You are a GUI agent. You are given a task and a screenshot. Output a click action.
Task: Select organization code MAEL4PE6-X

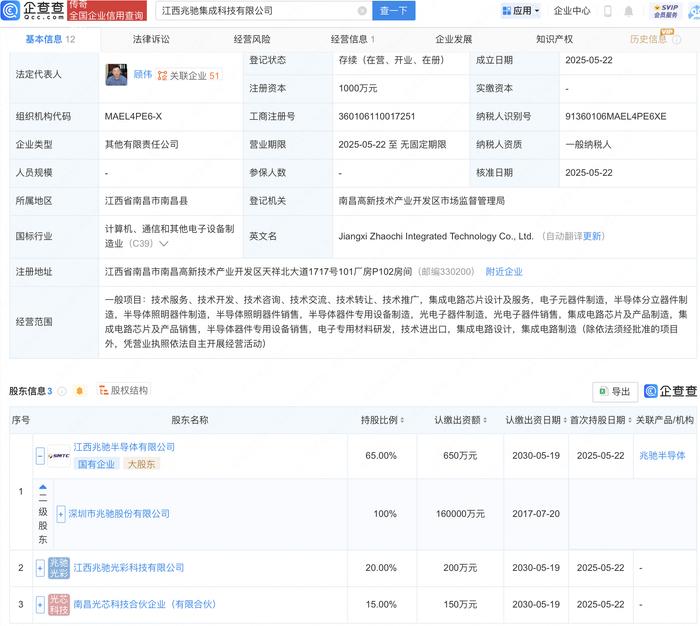133,117
